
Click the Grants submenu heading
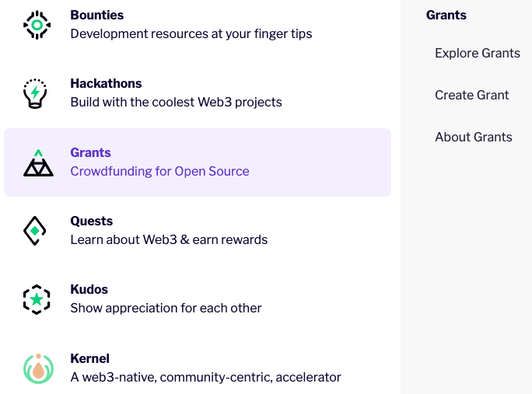click(446, 15)
